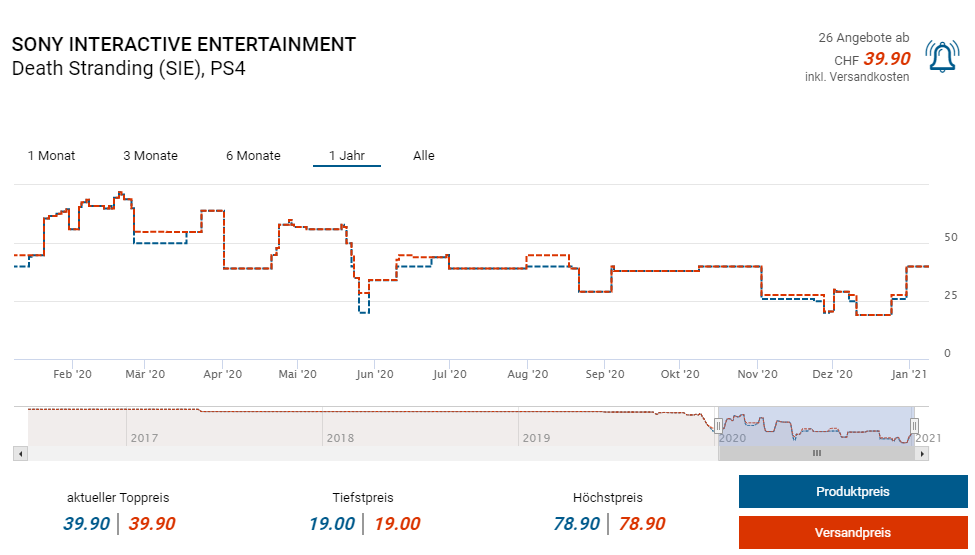Toggle the Produktpreis series
The height and width of the screenshot is (555, 975).
click(x=853, y=492)
